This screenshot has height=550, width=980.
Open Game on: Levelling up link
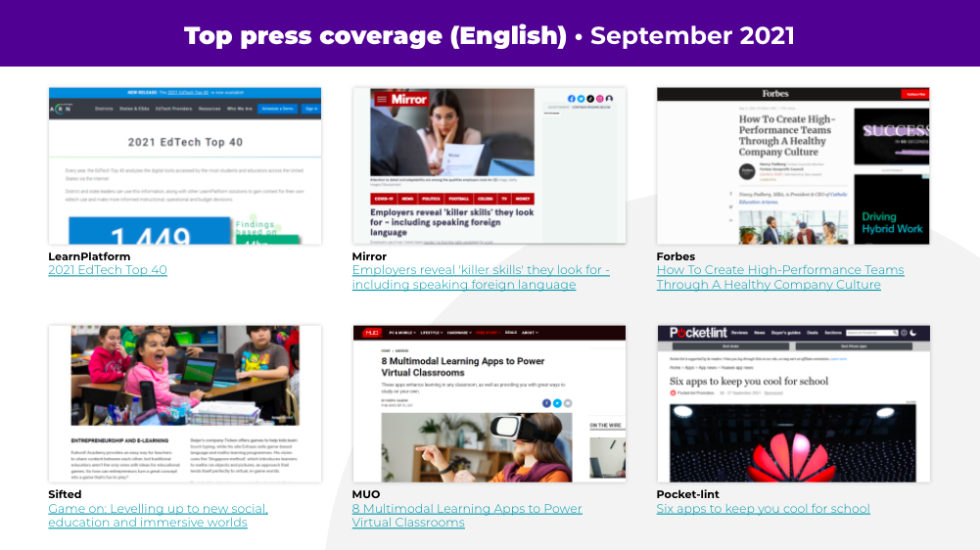click(159, 516)
